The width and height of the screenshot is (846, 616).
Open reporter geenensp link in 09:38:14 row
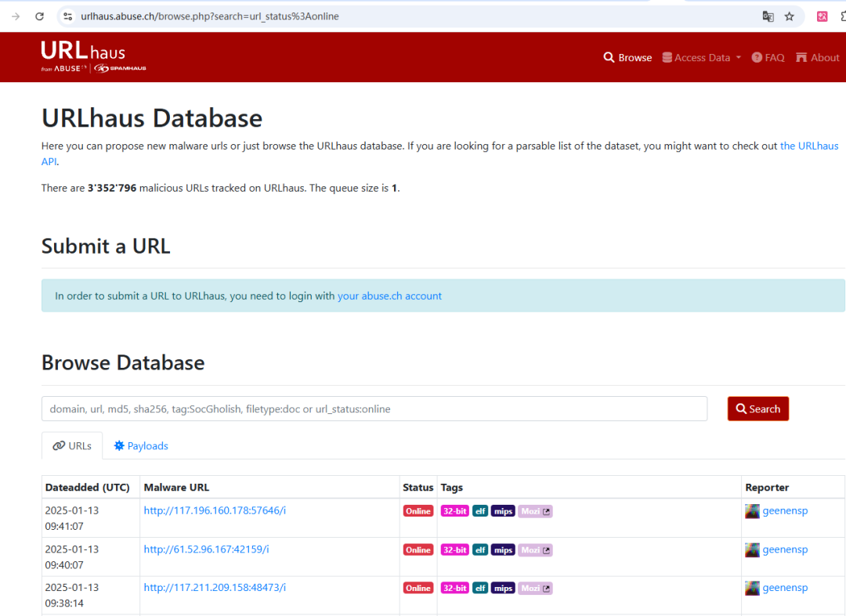[785, 588]
